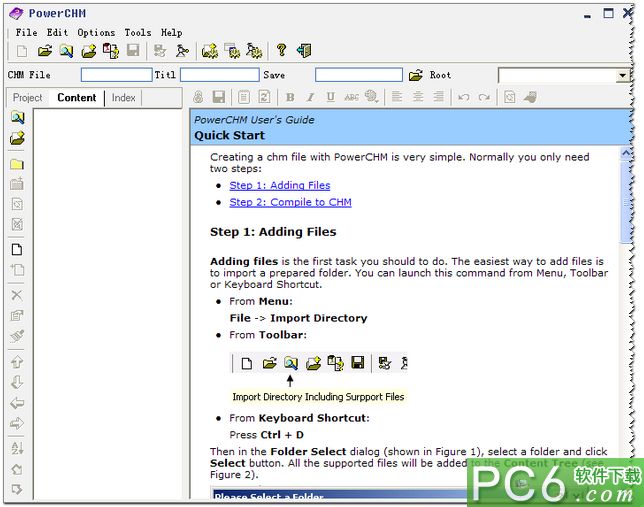Follow the Step 2: Compile to CHM link

pyautogui.click(x=290, y=202)
